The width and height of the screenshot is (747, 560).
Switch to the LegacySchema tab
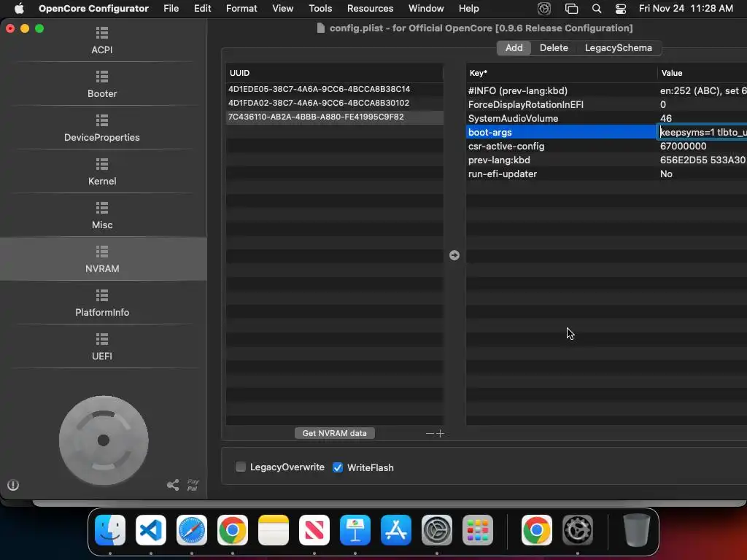(619, 47)
